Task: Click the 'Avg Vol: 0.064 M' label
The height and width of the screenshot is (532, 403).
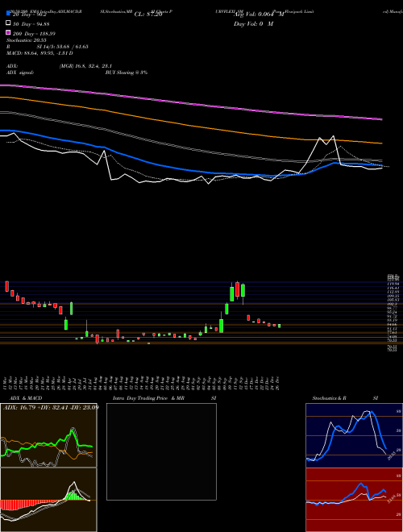Action: pos(260,15)
